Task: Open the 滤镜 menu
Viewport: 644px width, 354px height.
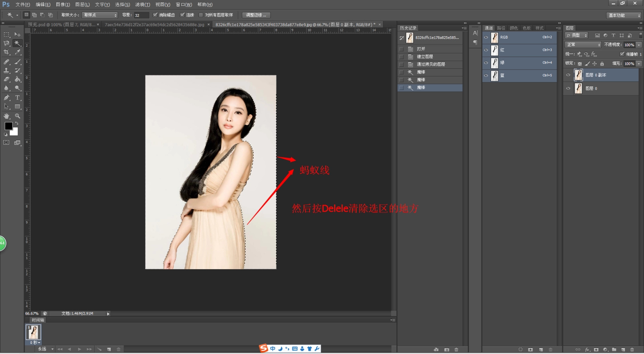Action: (x=142, y=4)
